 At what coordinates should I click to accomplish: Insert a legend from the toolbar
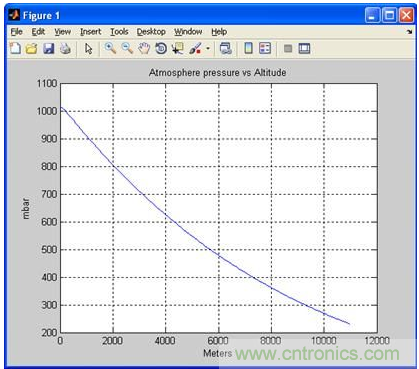(x=265, y=48)
